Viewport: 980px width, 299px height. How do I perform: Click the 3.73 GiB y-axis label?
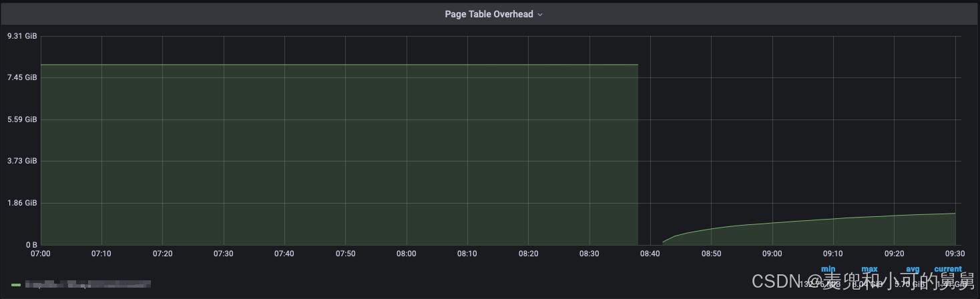tap(22, 161)
